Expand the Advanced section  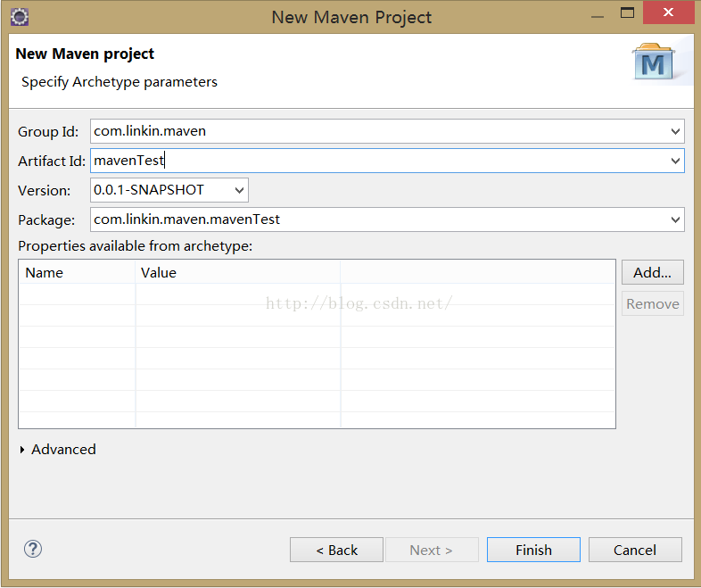22,450
